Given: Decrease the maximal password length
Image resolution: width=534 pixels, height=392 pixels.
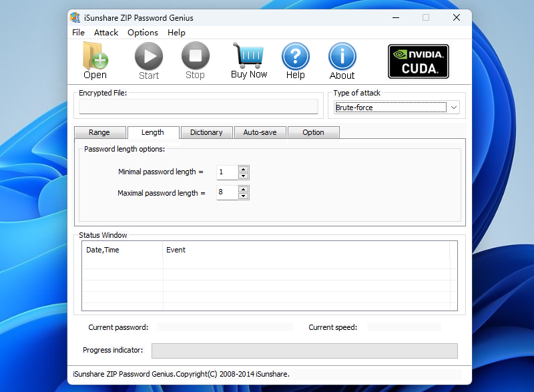Looking at the screenshot, I should pyautogui.click(x=243, y=196).
